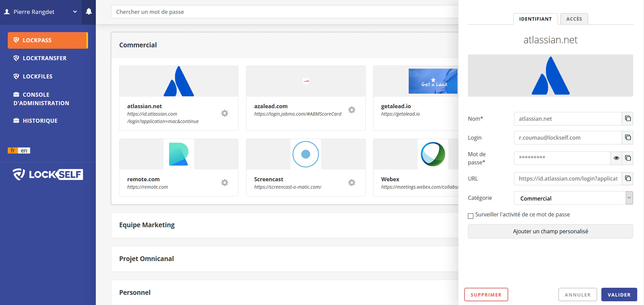Open settings gear for azalead.com card
Viewport: 644px width, 305px height.
pyautogui.click(x=352, y=110)
